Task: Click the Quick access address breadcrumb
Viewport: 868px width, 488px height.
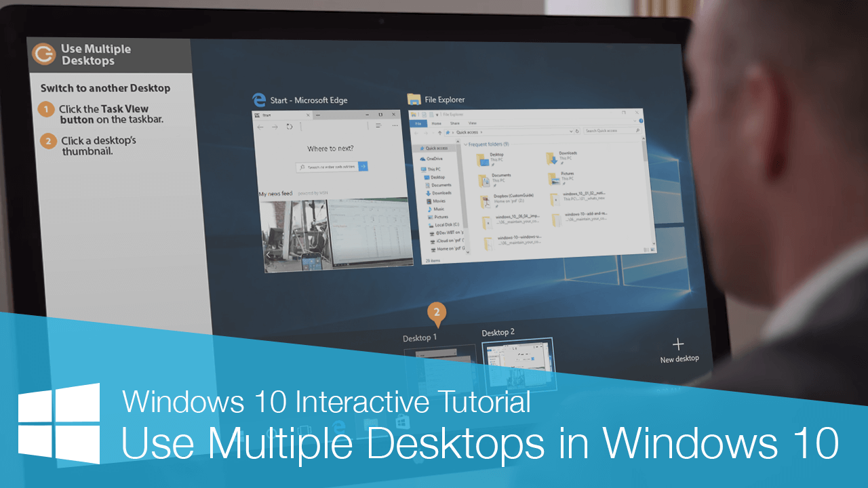Action: click(467, 132)
